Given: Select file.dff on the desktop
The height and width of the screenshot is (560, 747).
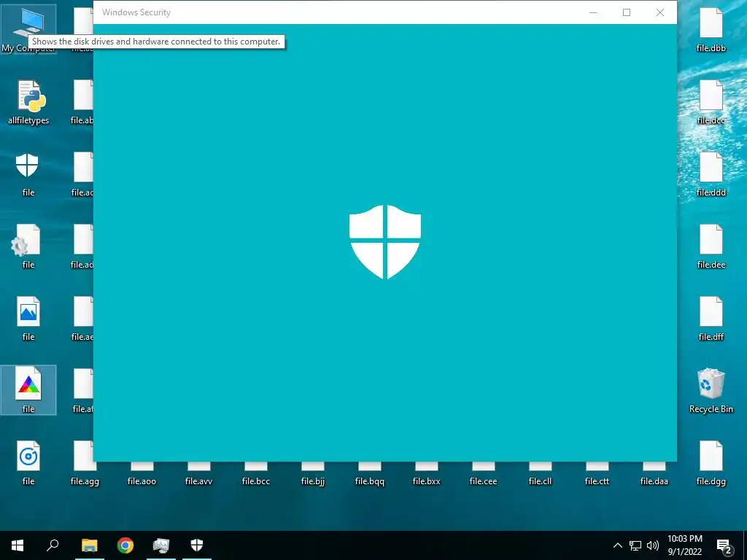Looking at the screenshot, I should [x=711, y=319].
